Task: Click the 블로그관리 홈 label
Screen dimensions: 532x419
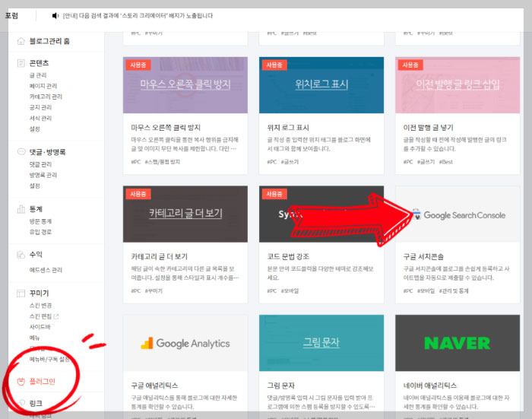Action: tap(49, 41)
